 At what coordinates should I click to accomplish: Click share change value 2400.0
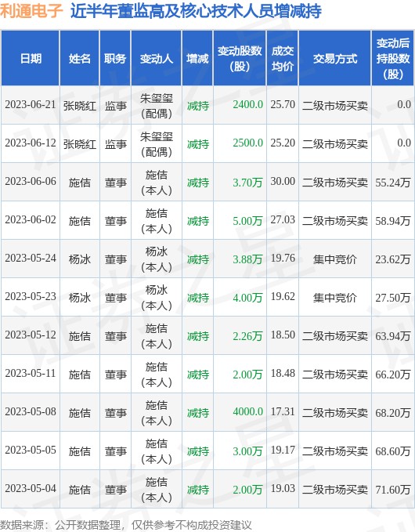click(248, 105)
